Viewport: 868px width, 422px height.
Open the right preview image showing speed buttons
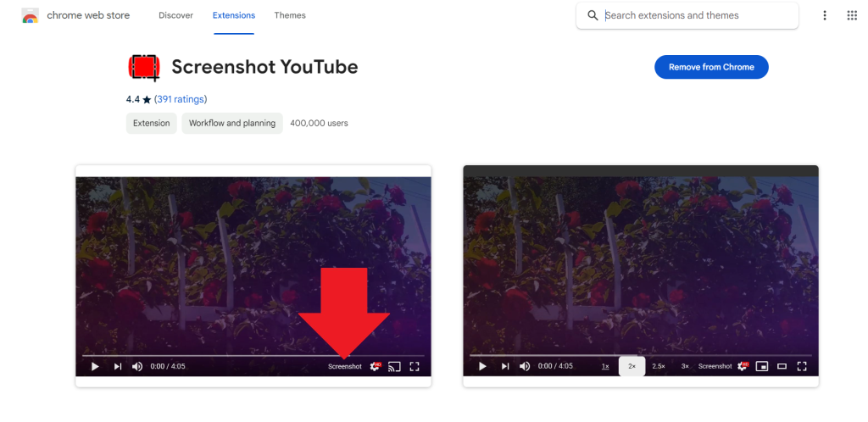(x=641, y=276)
